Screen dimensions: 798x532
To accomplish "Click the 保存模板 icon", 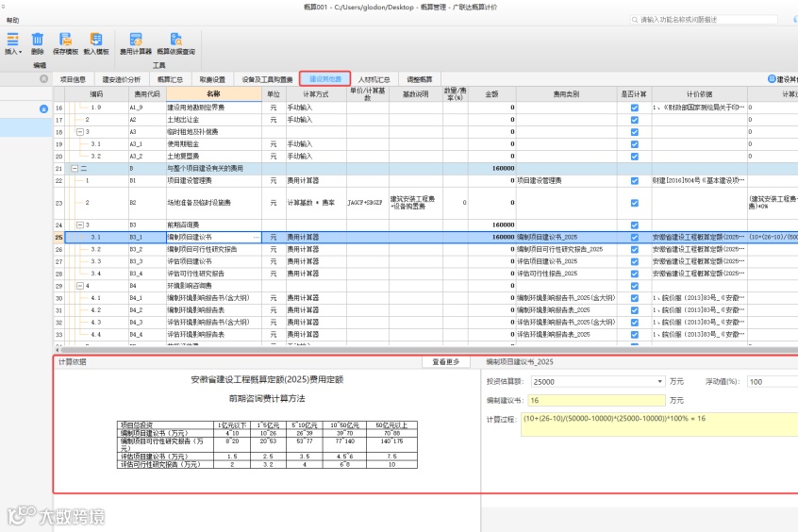I will [x=65, y=40].
